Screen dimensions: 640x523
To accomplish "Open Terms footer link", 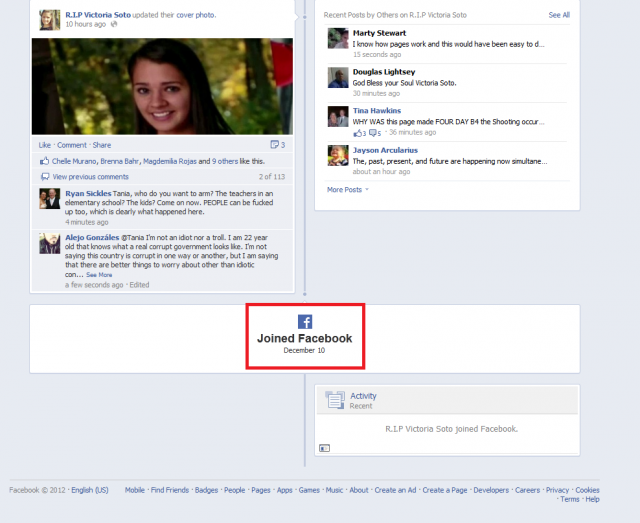I will tap(570, 499).
